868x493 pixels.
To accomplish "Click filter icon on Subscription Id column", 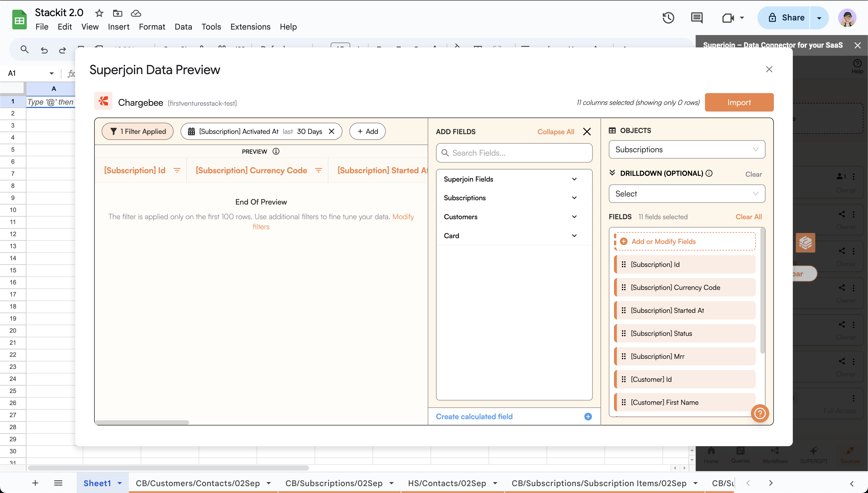I will [x=177, y=170].
